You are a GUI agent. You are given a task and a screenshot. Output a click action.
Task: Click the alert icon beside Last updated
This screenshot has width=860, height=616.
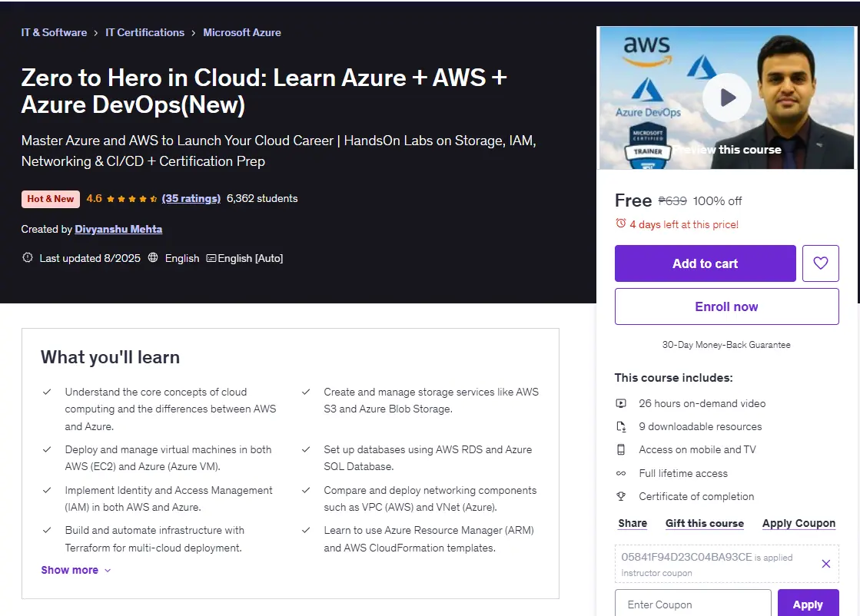click(28, 257)
